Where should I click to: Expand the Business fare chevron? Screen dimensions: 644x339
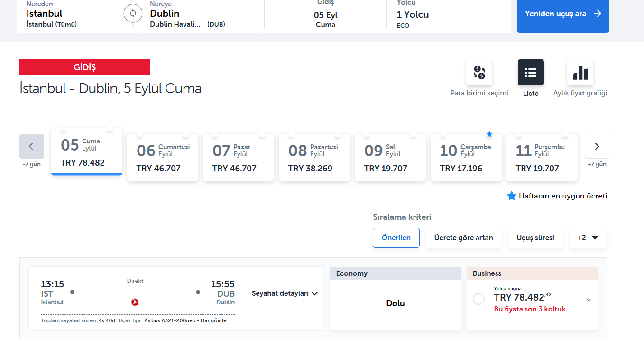(x=589, y=300)
